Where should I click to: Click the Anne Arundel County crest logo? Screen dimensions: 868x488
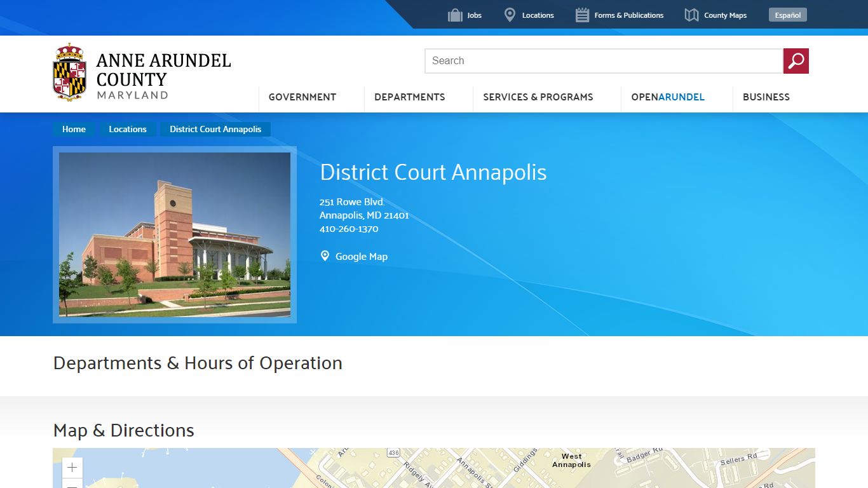(x=69, y=72)
